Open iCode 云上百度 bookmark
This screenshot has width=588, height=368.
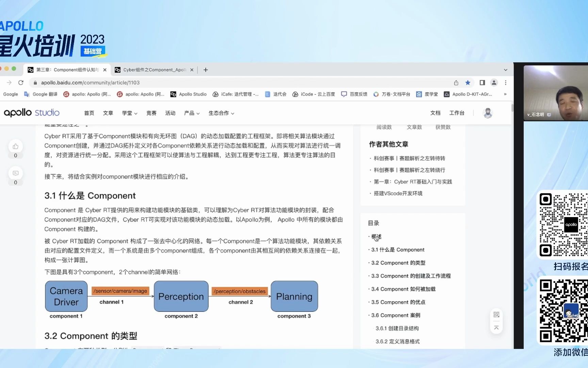tap(314, 94)
